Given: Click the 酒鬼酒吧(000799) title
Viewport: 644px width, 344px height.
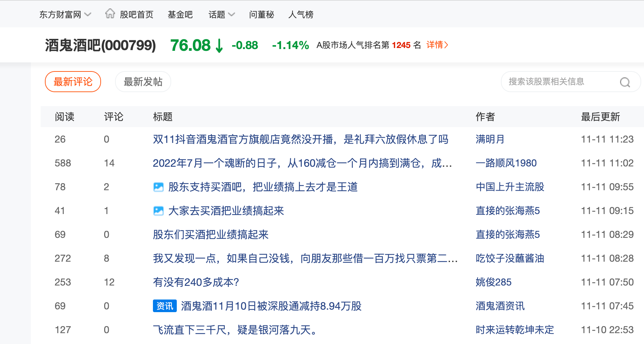Looking at the screenshot, I should click(x=100, y=46).
